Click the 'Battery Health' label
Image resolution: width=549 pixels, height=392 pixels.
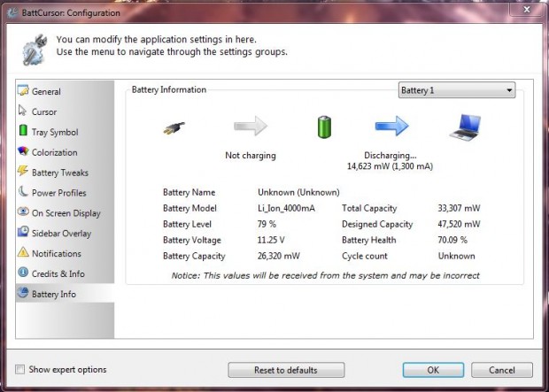[x=369, y=240]
